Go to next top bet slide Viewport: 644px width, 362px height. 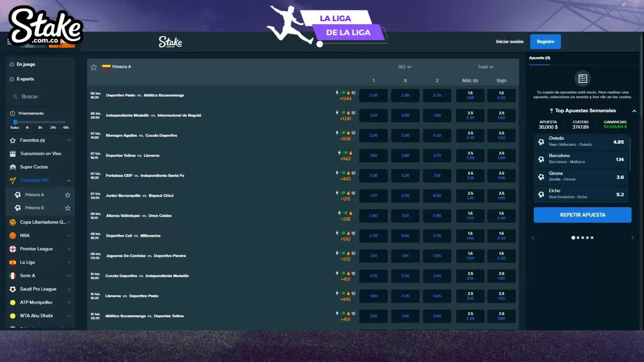click(632, 238)
